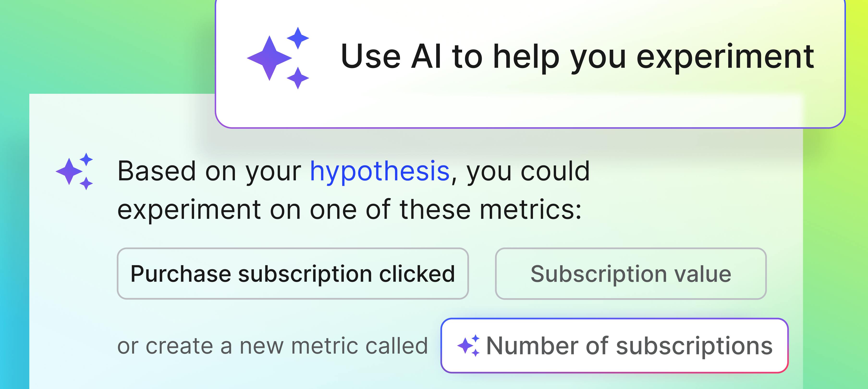Click the "Use AI to help you experiment" heading
This screenshot has height=389, width=868.
click(577, 57)
